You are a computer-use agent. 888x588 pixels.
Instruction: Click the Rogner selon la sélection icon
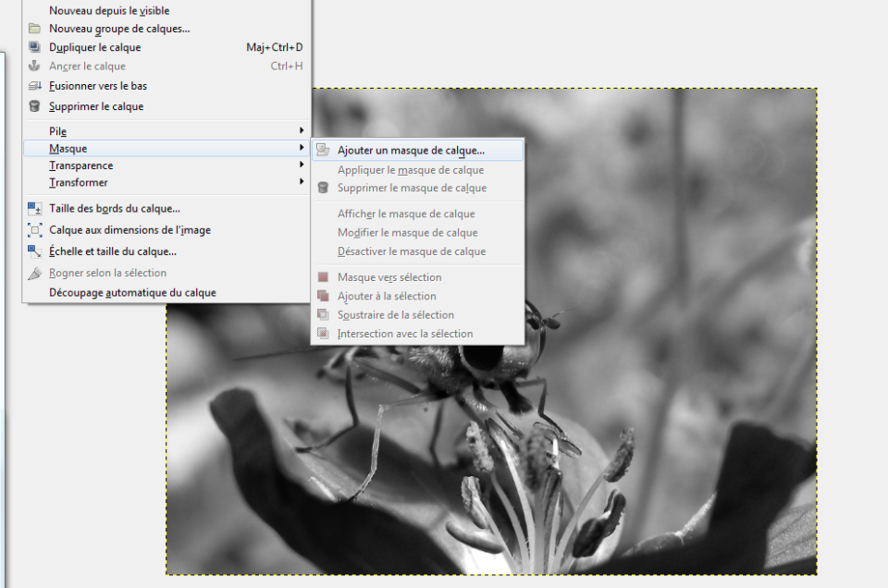34,273
